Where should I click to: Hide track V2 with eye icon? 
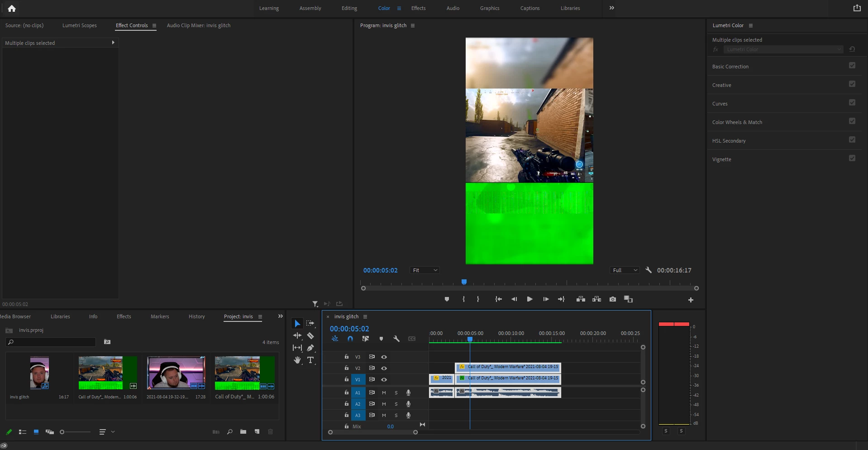coord(384,368)
